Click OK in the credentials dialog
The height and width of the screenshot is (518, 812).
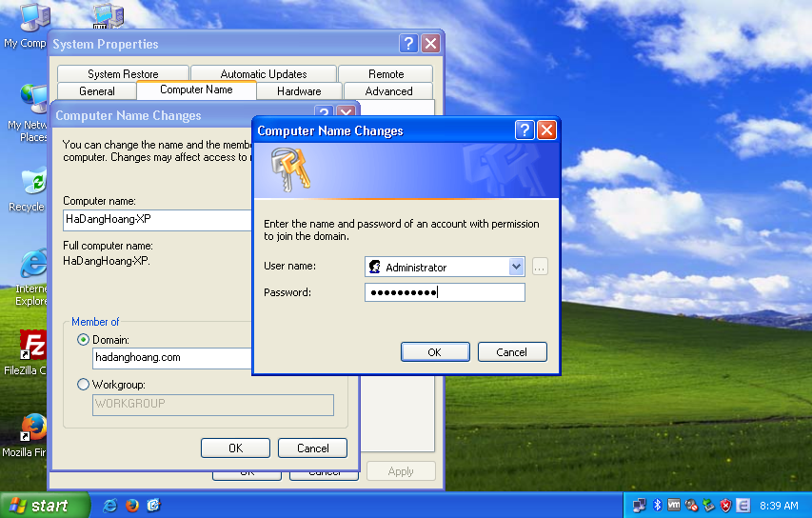click(435, 352)
